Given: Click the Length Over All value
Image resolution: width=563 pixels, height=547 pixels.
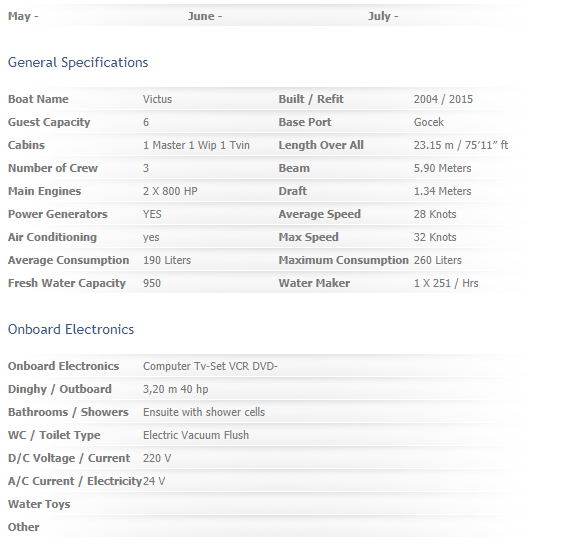Looking at the screenshot, I should tap(461, 145).
